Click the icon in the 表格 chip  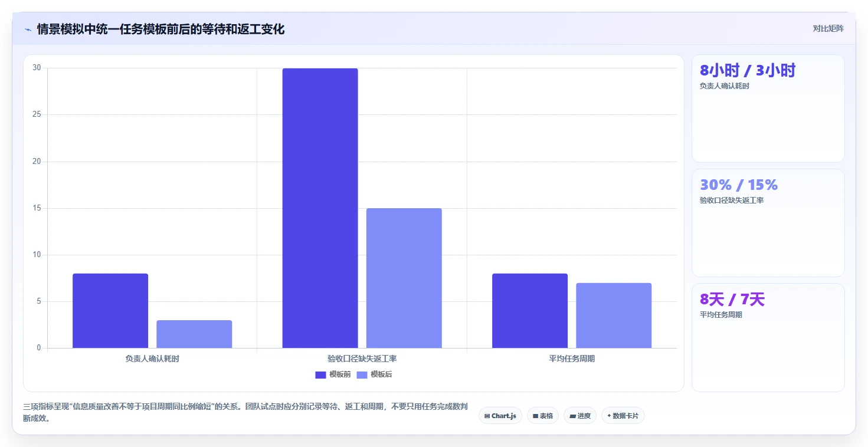pos(535,416)
